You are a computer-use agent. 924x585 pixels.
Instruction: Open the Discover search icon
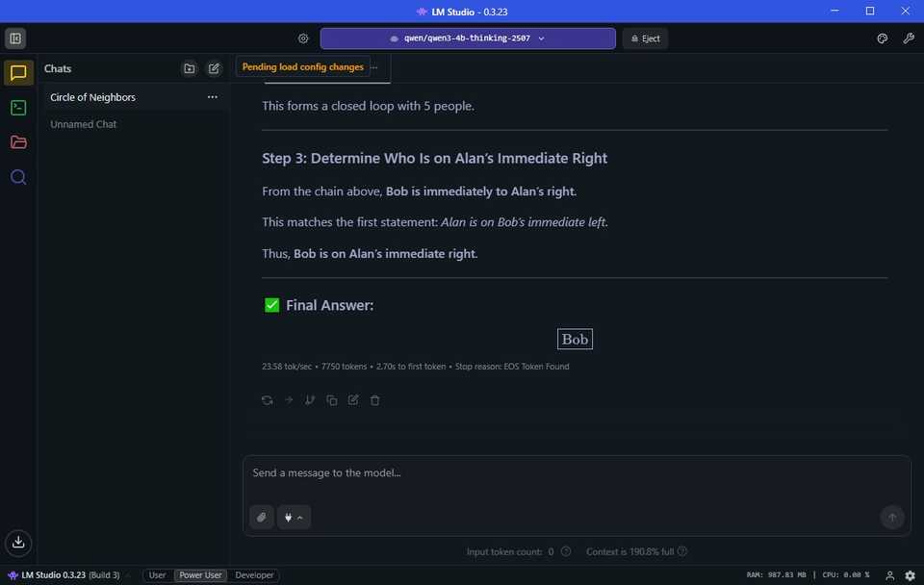tap(18, 177)
